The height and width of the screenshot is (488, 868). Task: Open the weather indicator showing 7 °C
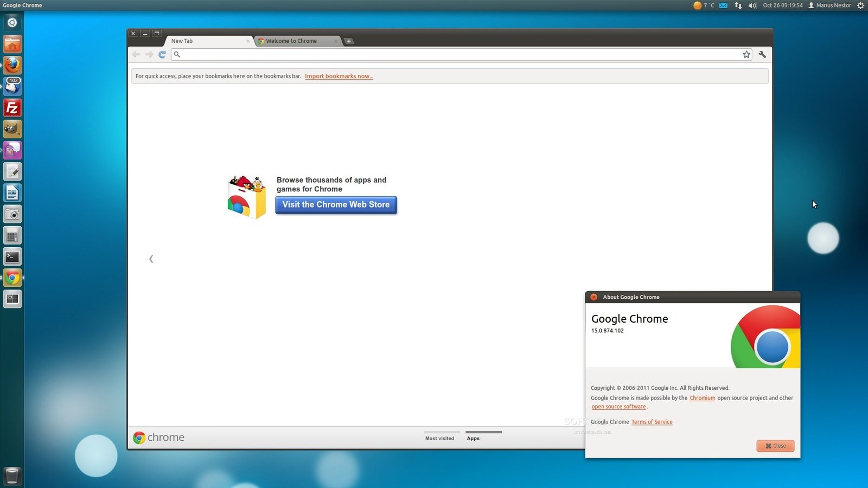(x=704, y=5)
